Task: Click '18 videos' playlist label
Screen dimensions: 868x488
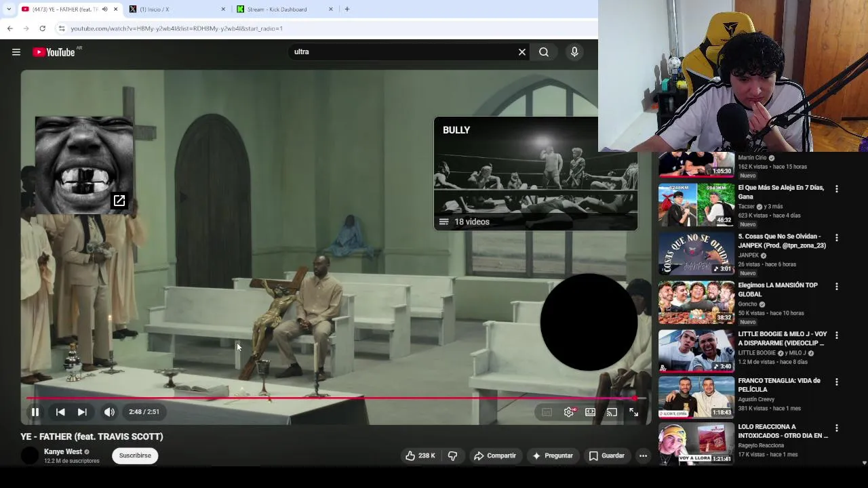Action: pos(472,222)
